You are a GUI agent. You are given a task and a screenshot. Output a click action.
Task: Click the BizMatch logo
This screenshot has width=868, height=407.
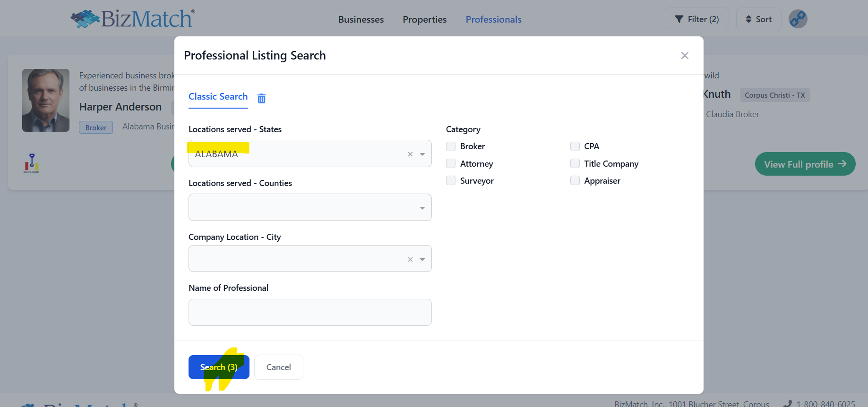(x=133, y=19)
